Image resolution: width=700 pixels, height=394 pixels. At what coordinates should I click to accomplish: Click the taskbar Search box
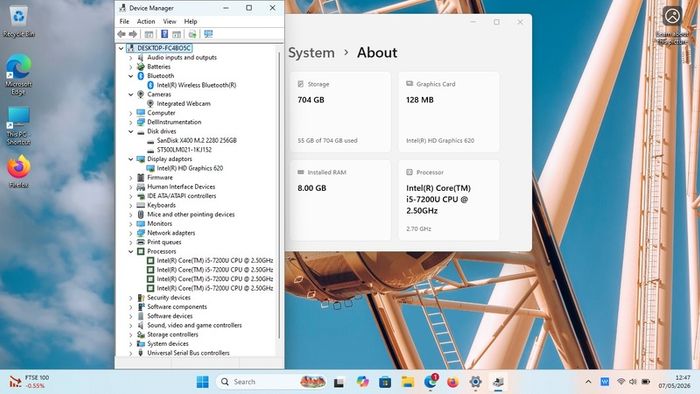271,382
